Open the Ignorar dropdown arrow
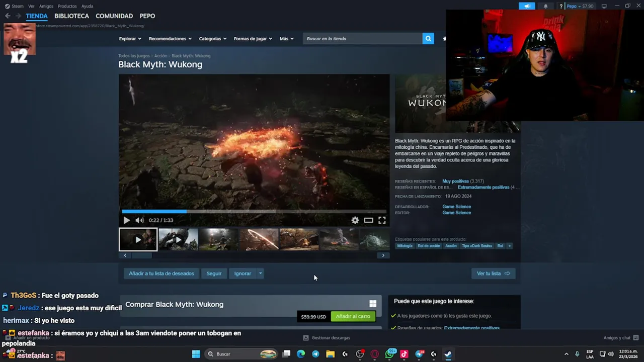 (260, 274)
